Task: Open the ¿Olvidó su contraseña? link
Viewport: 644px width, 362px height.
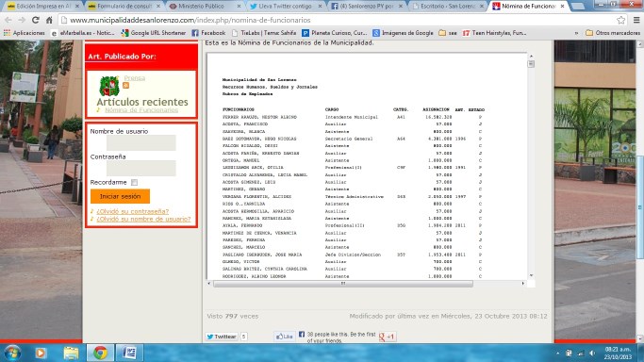Action: [x=133, y=211]
